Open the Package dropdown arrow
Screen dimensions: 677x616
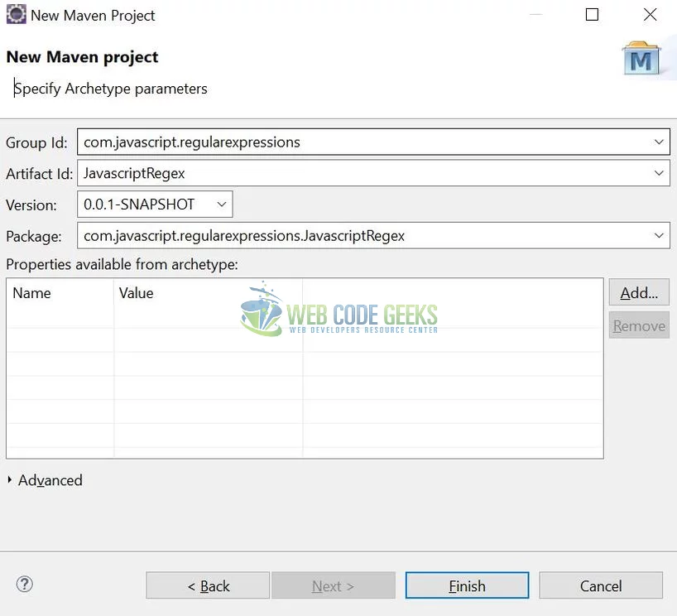click(x=659, y=236)
